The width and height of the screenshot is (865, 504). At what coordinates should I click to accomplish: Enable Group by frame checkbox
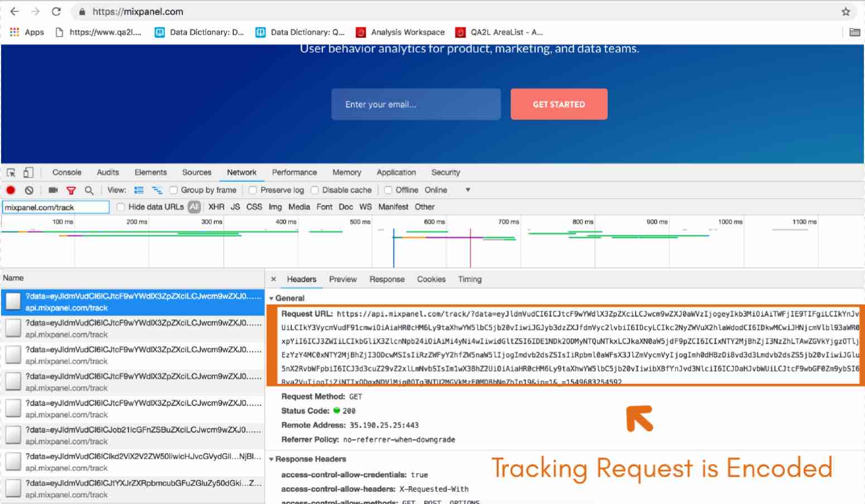[174, 190]
